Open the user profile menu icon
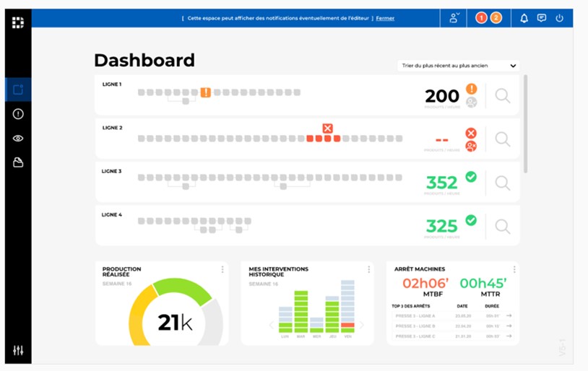Image resolution: width=588 pixels, height=371 pixels. tap(454, 18)
